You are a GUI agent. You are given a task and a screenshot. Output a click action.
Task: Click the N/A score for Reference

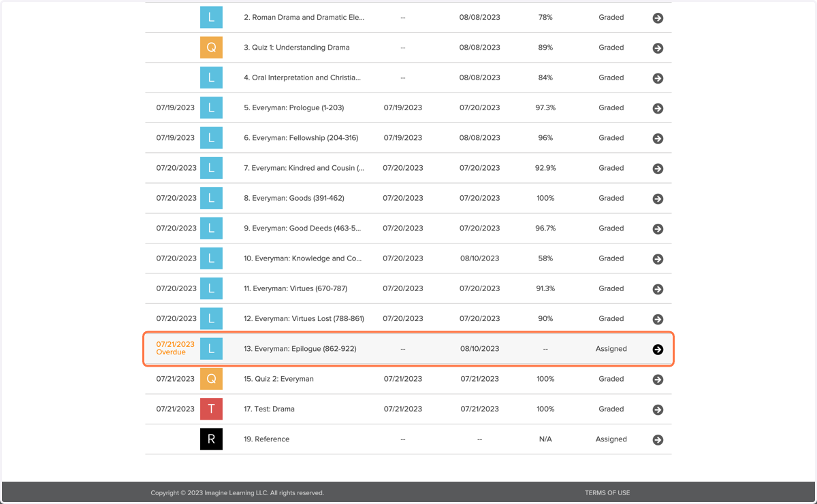coord(545,439)
